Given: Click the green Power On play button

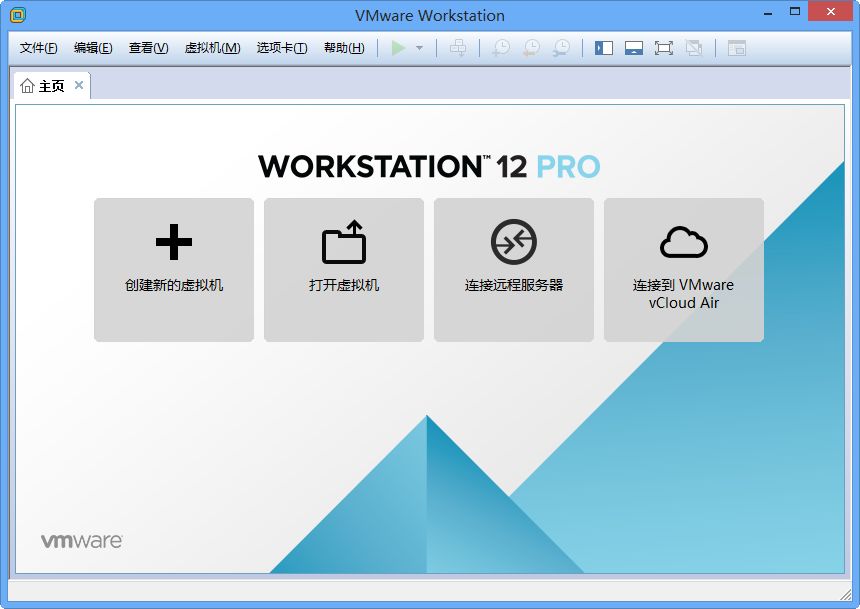Looking at the screenshot, I should pos(398,48).
